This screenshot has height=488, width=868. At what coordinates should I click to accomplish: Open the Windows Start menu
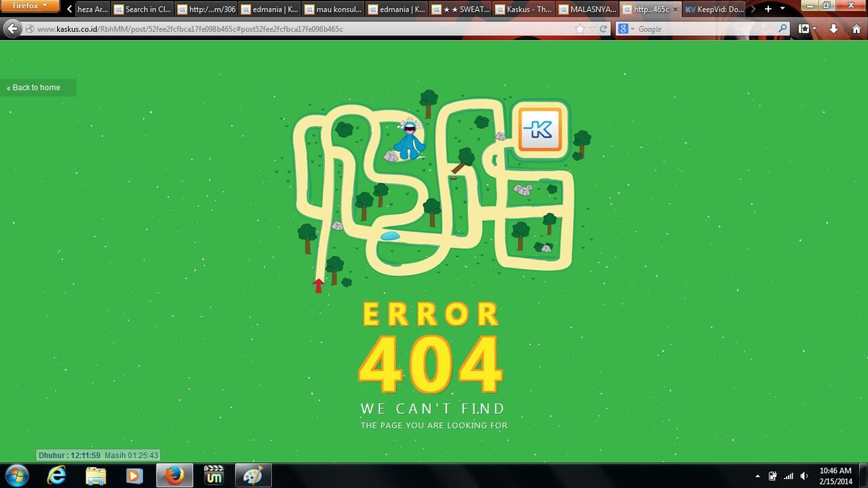click(x=16, y=475)
